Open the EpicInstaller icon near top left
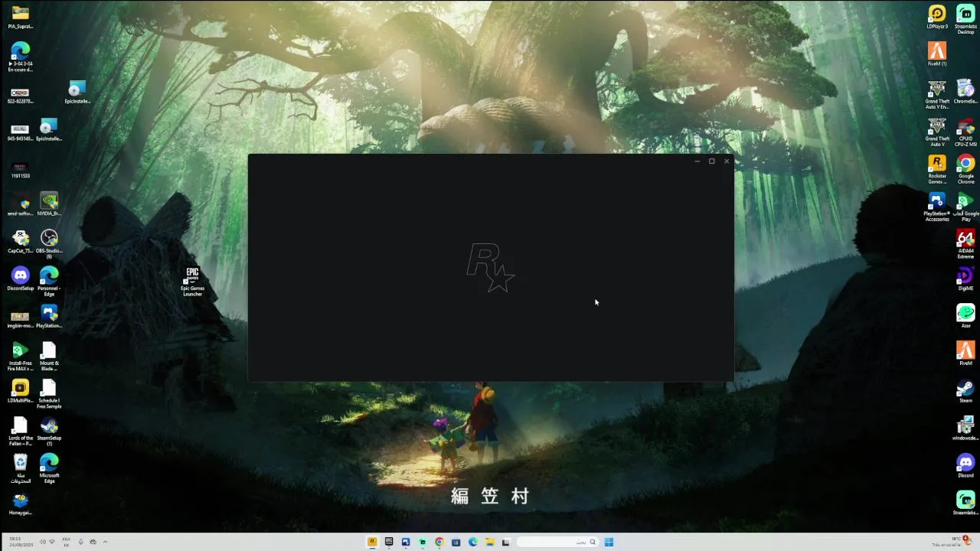This screenshot has width=980, height=551. coord(77,92)
